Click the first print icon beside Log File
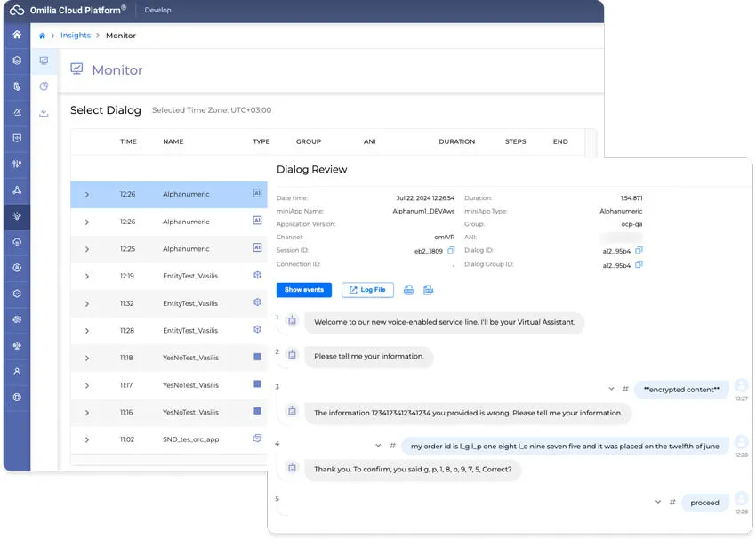Screen dimensions: 756x540 [409, 290]
